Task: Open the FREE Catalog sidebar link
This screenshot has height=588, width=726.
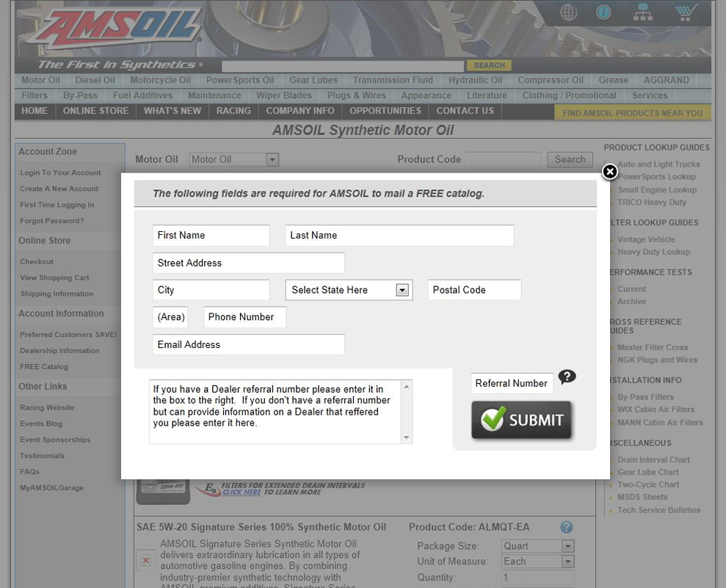Action: click(44, 367)
